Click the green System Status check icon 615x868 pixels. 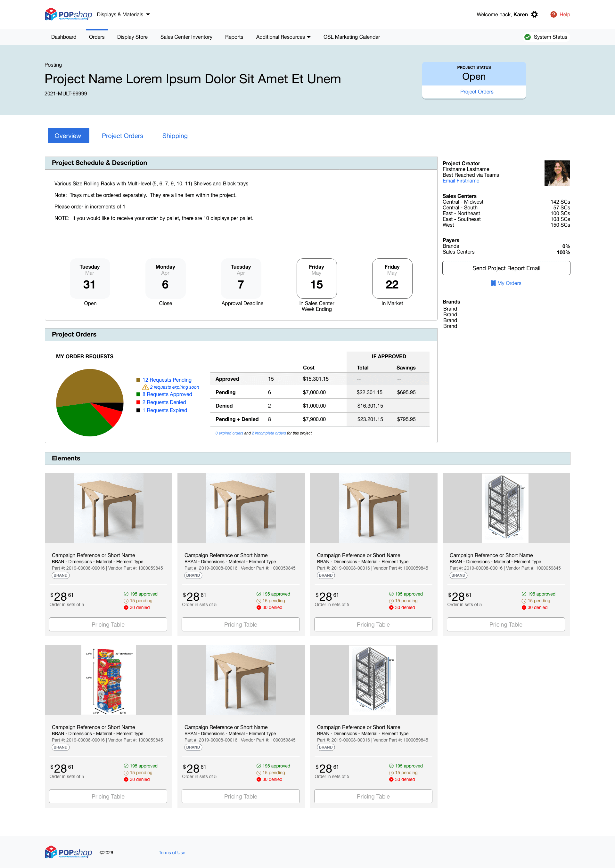pos(527,37)
